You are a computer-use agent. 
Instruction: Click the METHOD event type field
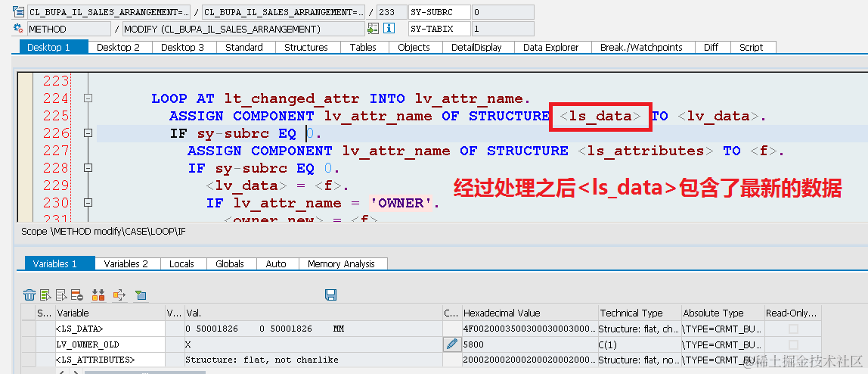coord(68,29)
